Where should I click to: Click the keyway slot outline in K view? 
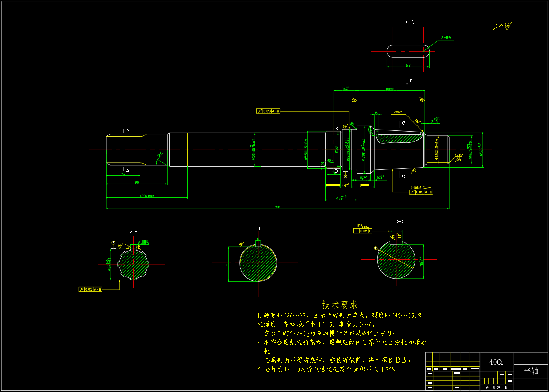(x=408, y=51)
